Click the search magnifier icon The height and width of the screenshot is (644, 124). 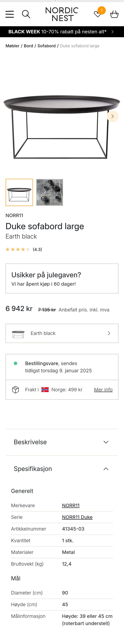coord(26,14)
